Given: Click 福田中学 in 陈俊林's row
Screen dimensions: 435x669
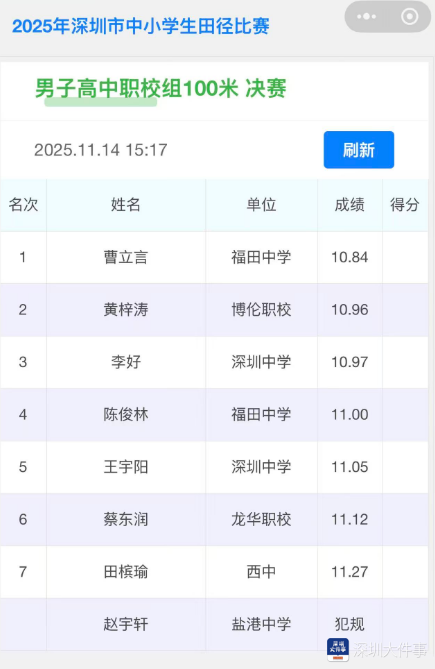Looking at the screenshot, I should pos(261,414).
